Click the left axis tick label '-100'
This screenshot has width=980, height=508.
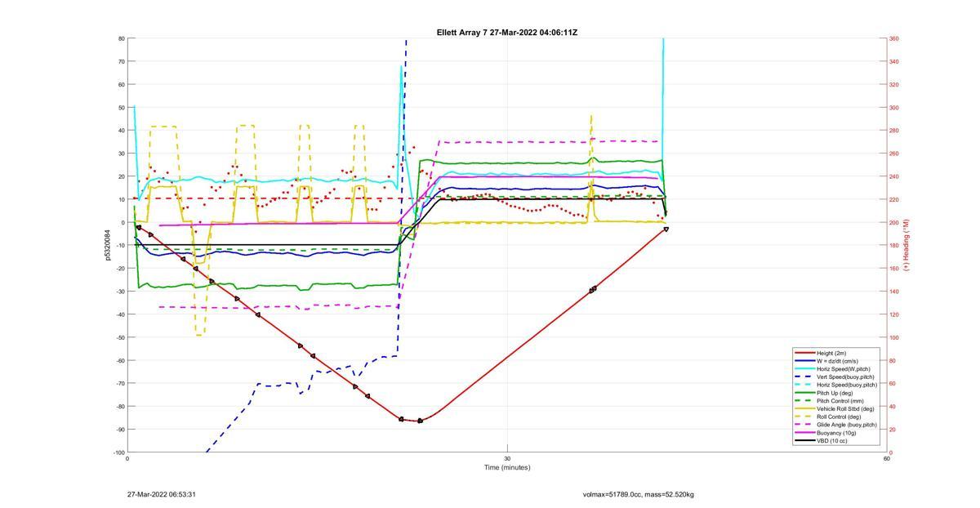(x=119, y=452)
